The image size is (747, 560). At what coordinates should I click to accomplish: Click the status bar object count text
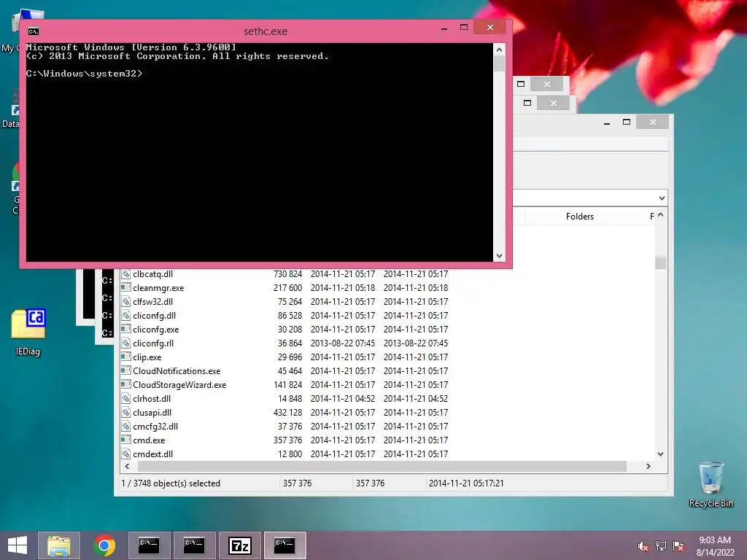171,483
